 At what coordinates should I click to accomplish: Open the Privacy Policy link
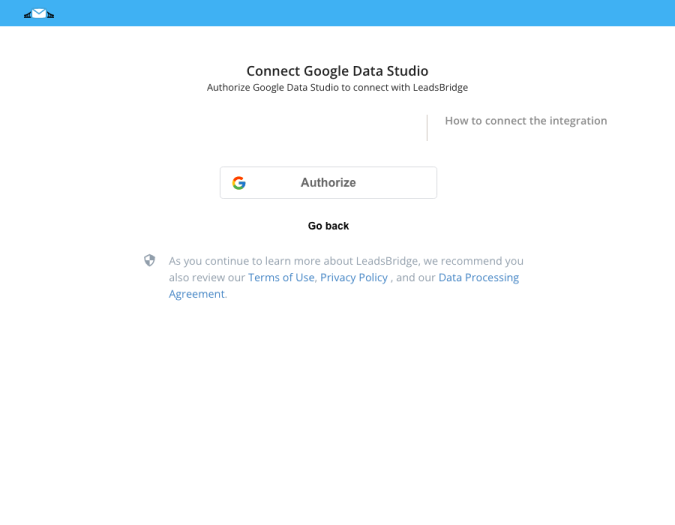(354, 278)
